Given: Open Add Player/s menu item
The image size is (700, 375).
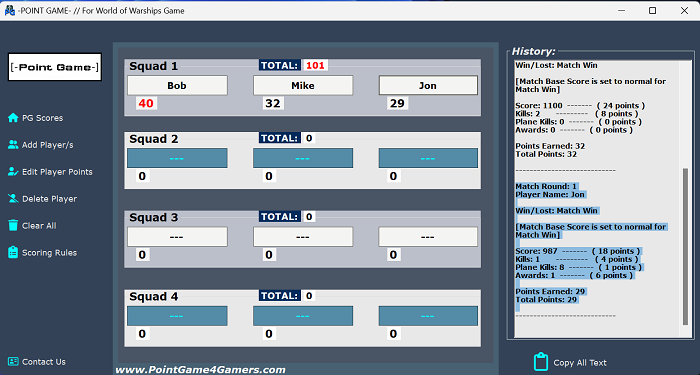Looking at the screenshot, I should click(x=48, y=145).
